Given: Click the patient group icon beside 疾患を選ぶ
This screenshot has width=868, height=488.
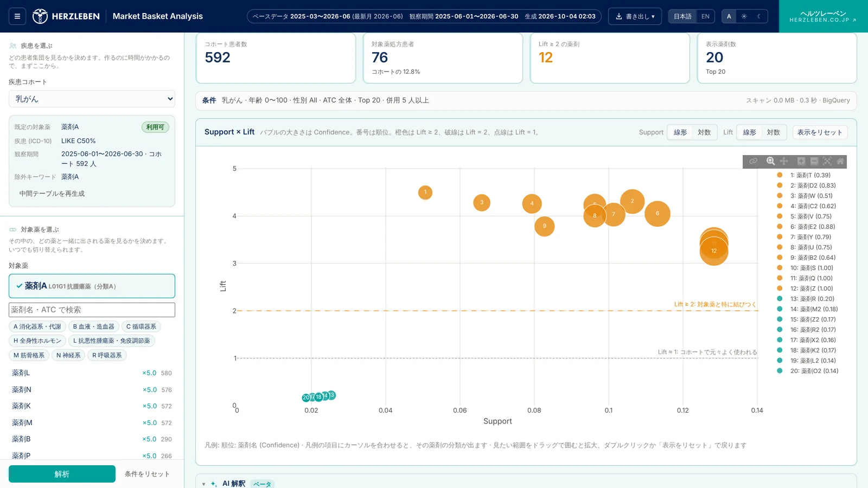Looking at the screenshot, I should [x=13, y=46].
